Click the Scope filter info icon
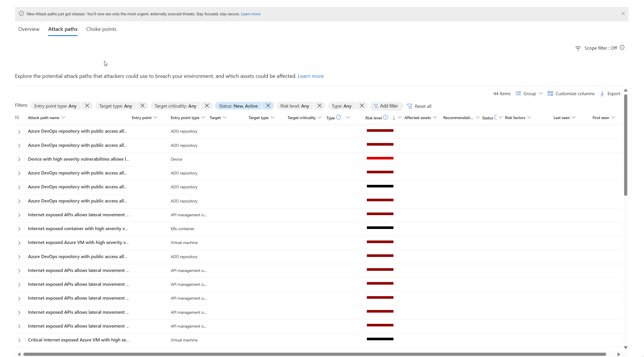 coord(622,48)
